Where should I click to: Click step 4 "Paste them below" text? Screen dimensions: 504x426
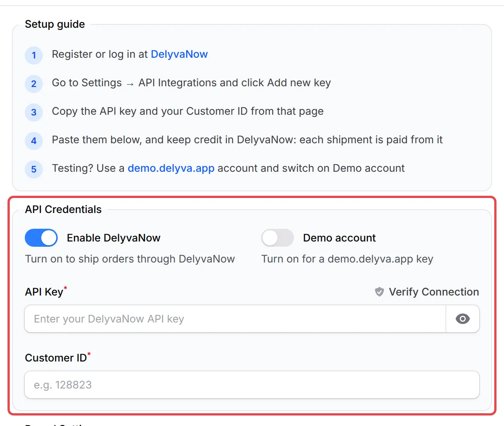coord(247,140)
